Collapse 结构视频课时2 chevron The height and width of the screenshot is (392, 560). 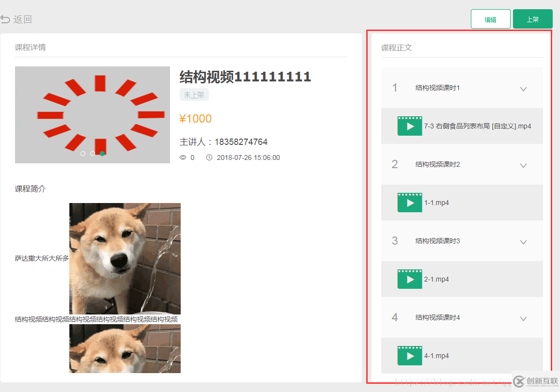pyautogui.click(x=523, y=165)
